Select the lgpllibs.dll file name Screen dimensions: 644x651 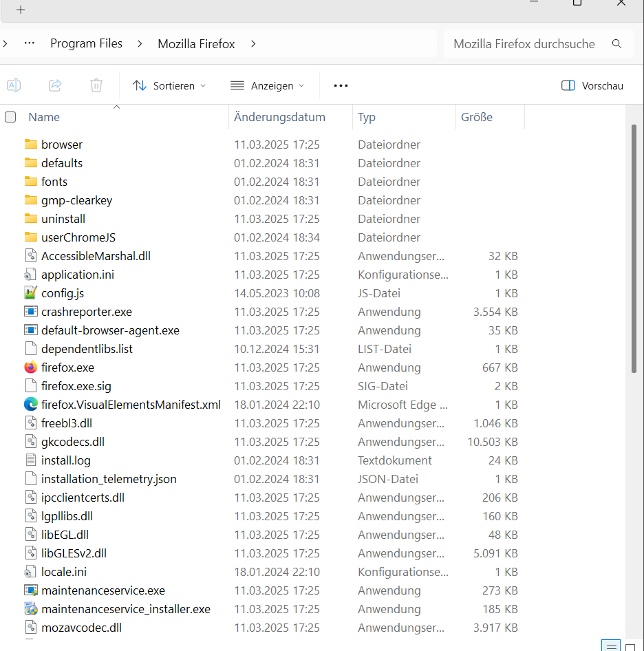67,516
